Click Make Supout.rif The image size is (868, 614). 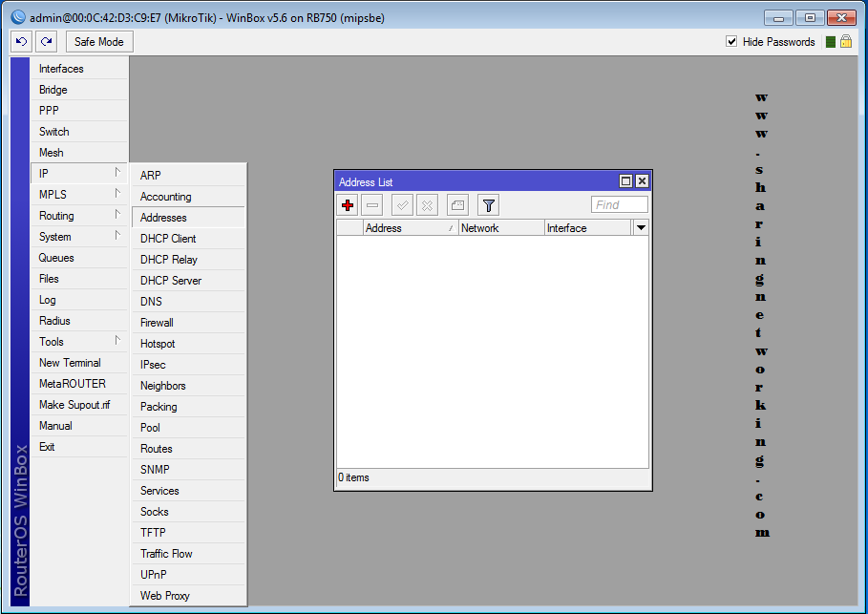click(78, 405)
